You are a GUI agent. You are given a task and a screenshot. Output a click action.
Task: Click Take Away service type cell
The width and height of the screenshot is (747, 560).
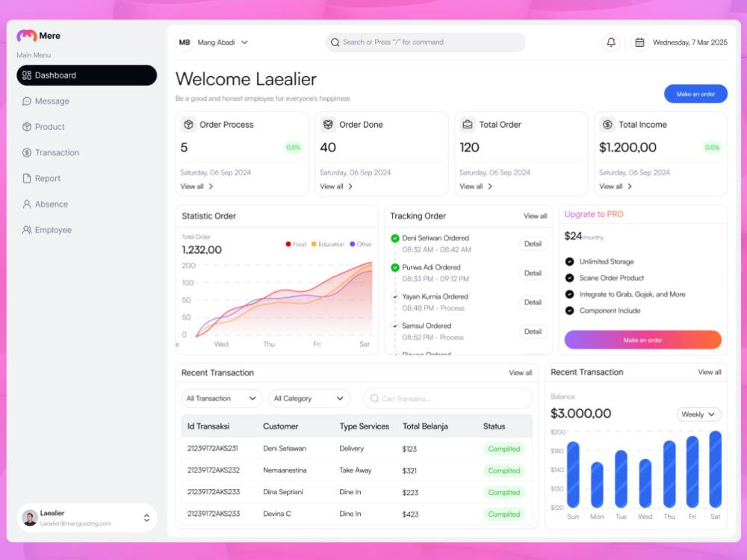tap(356, 470)
